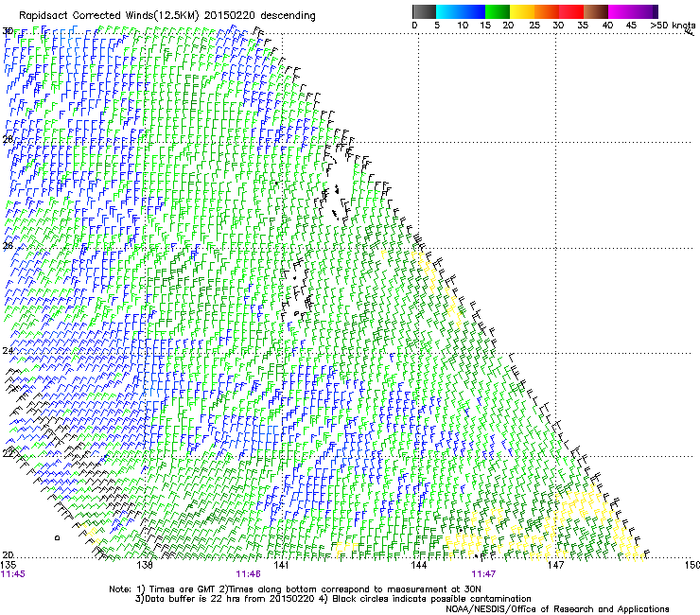Viewport: 700px width, 615px height.
Task: Click the purple time label '11:46'
Action: click(248, 574)
